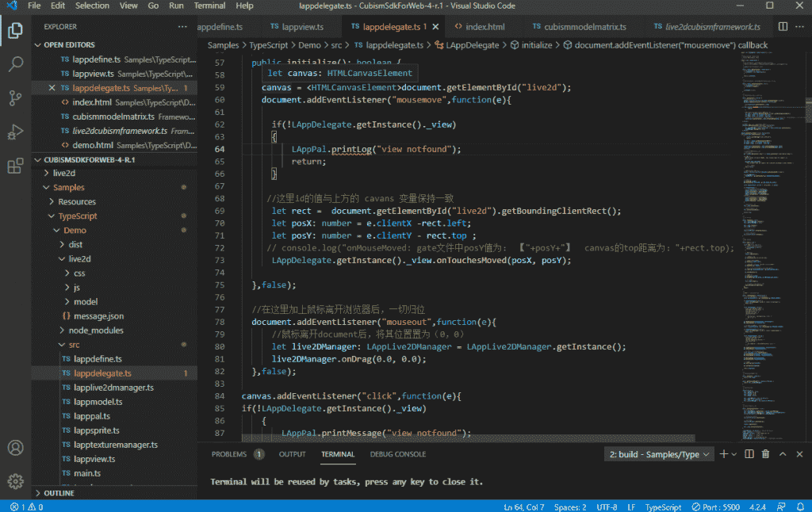
Task: Open notifications bell in status bar
Action: [x=800, y=506]
